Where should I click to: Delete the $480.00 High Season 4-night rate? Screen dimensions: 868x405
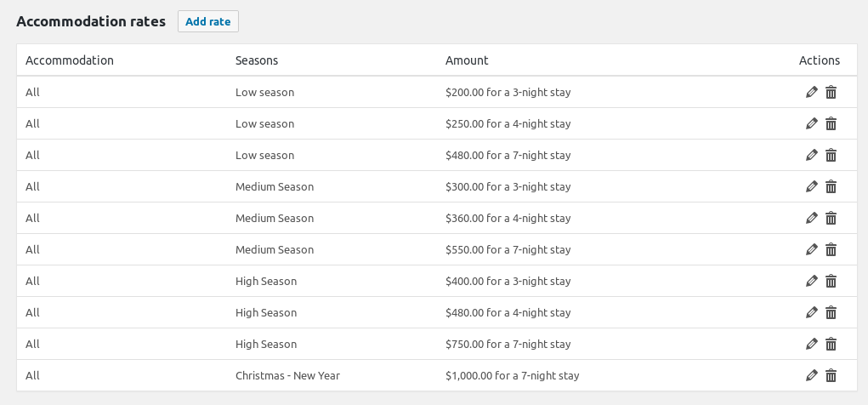tap(831, 312)
